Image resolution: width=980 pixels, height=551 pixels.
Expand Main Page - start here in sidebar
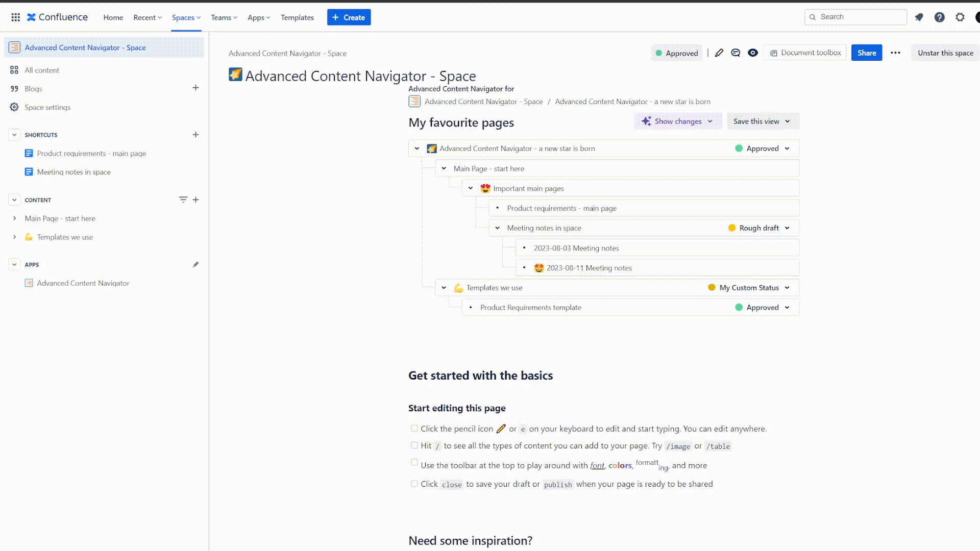click(x=14, y=218)
